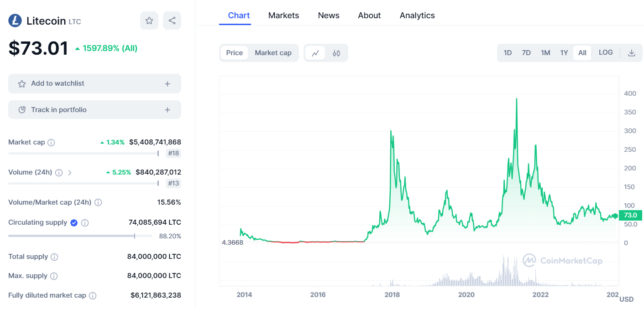Select 1Y time range
This screenshot has height=309, width=644.
click(564, 53)
